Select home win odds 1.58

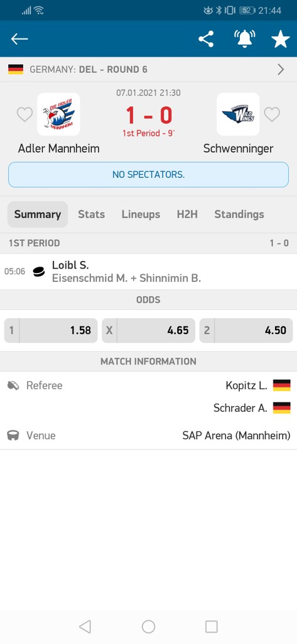(51, 330)
